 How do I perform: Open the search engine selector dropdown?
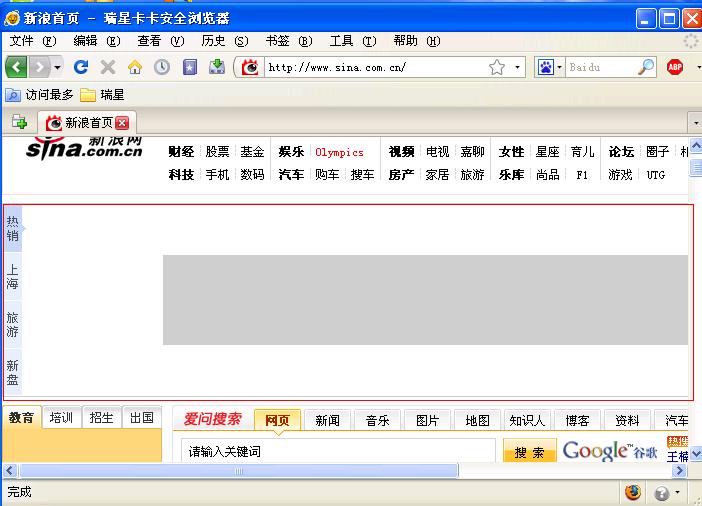(560, 68)
